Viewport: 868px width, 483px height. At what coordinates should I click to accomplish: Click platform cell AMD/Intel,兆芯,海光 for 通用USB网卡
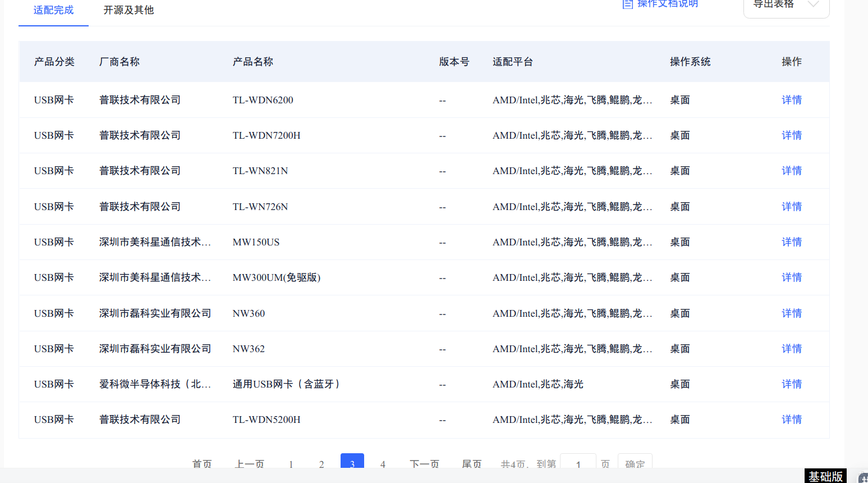click(x=538, y=384)
